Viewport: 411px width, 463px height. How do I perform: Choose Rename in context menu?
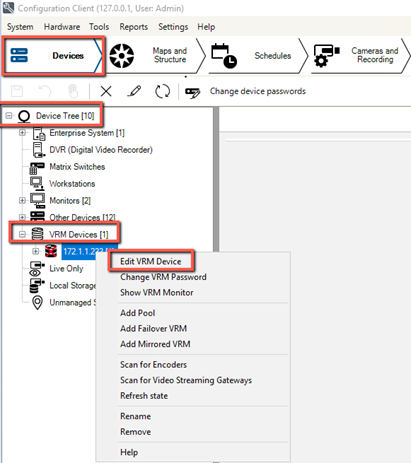click(x=135, y=416)
